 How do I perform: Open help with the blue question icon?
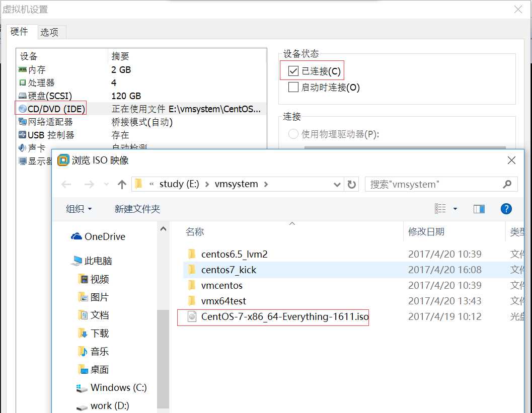tap(506, 209)
